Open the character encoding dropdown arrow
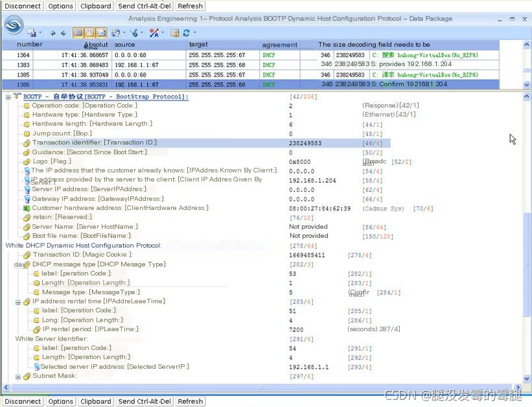This screenshot has height=407, width=532. 163,33
